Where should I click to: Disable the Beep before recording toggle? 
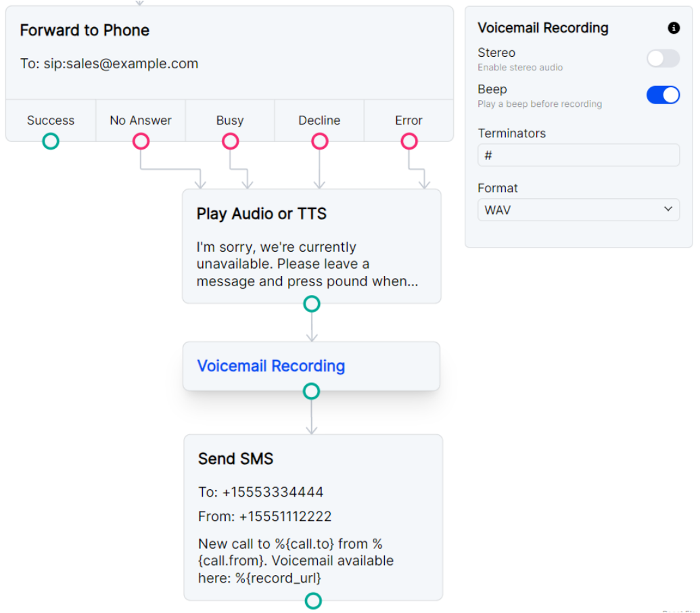point(663,95)
